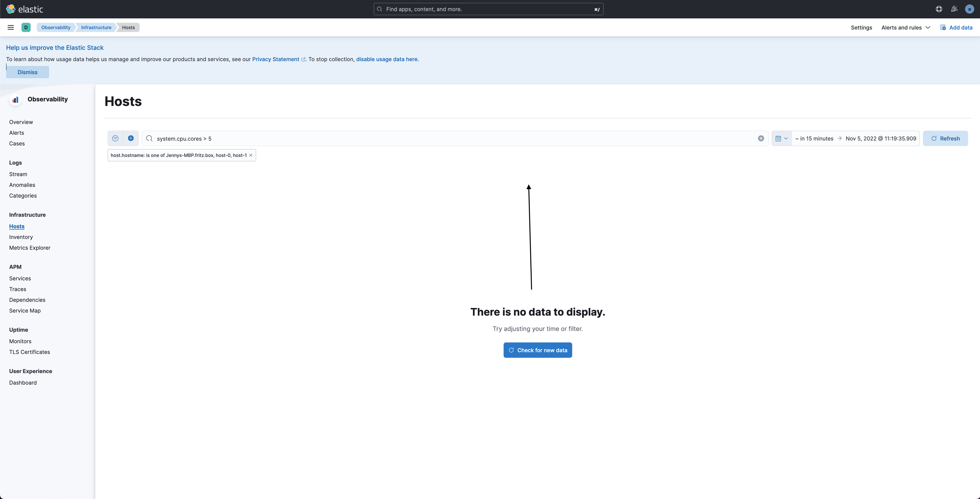Click the start time 'in 15 minutes'
The height and width of the screenshot is (499, 980).
pos(814,139)
